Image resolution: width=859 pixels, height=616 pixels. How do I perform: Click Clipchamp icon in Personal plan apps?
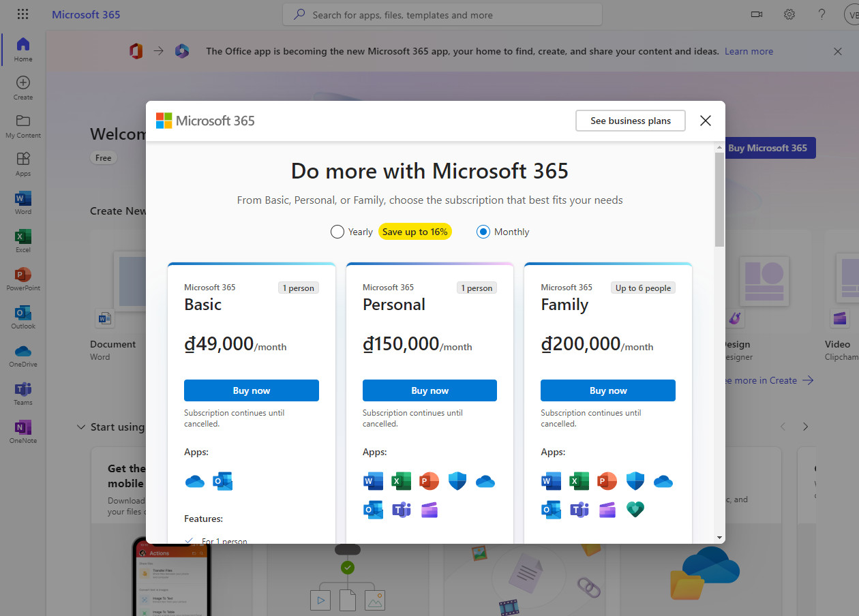(x=429, y=509)
